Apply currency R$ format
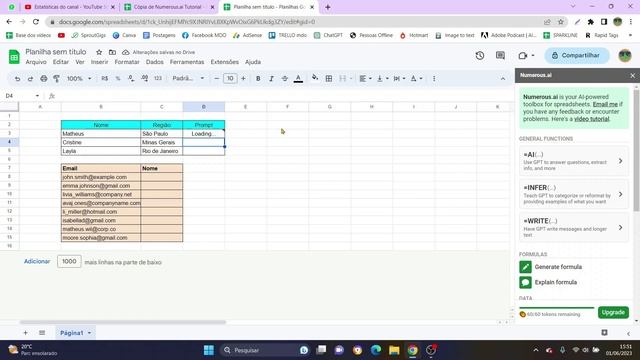Image resolution: width=640 pixels, height=360 pixels. pos(104,78)
